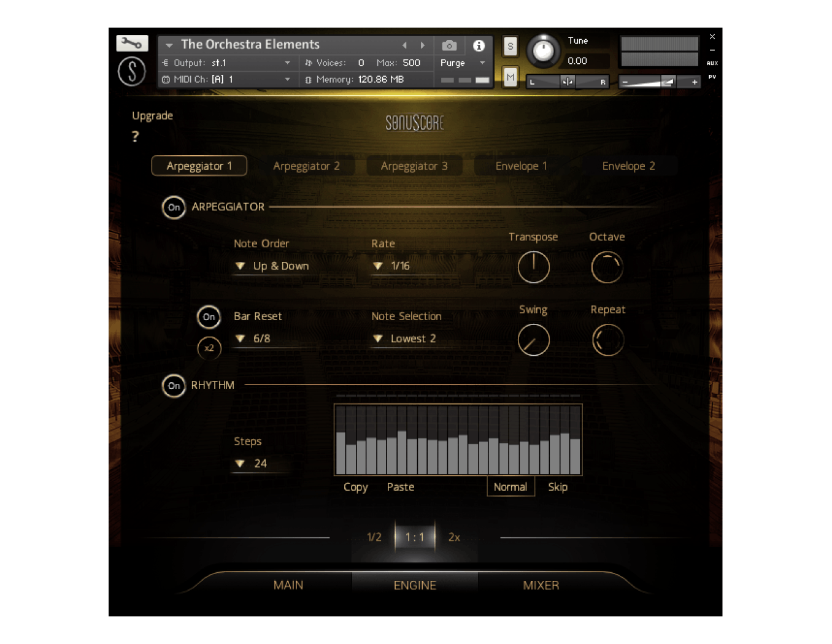Open the Output st.1 dropdown
Viewport: 832px width, 644px height.
click(x=227, y=63)
